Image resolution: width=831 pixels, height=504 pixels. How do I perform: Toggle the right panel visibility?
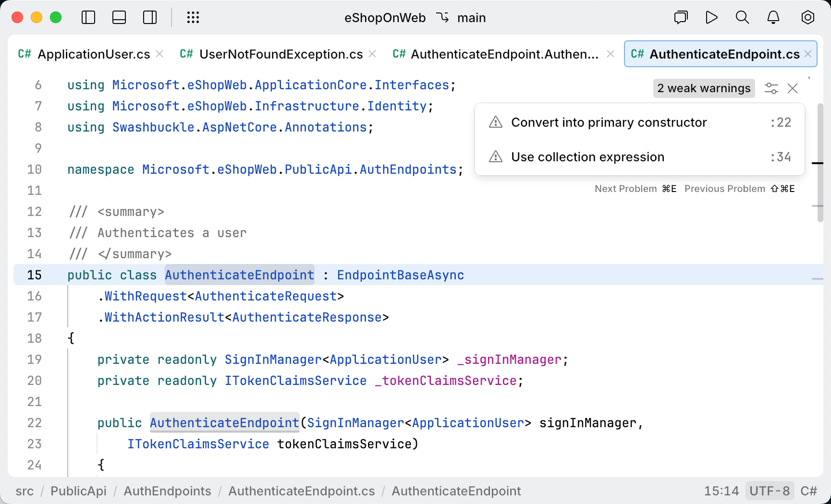click(x=149, y=17)
